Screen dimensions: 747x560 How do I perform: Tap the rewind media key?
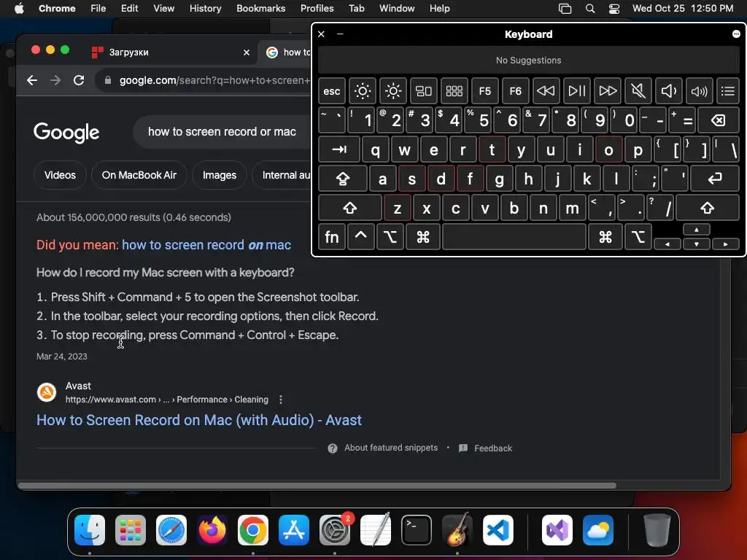pos(546,91)
